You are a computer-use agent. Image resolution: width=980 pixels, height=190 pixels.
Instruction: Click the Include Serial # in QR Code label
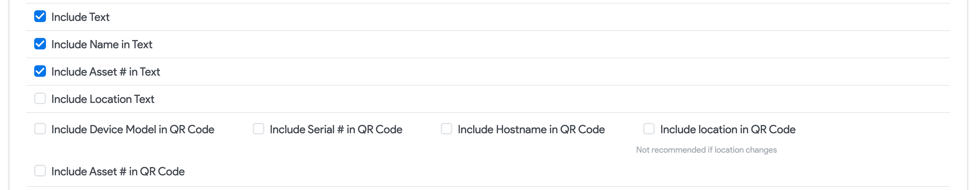point(336,129)
